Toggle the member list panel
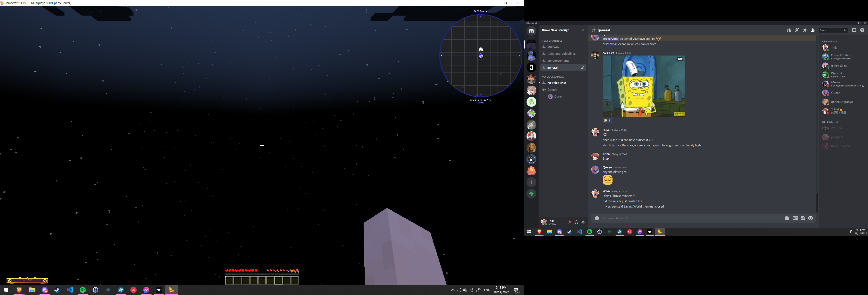 [x=813, y=30]
